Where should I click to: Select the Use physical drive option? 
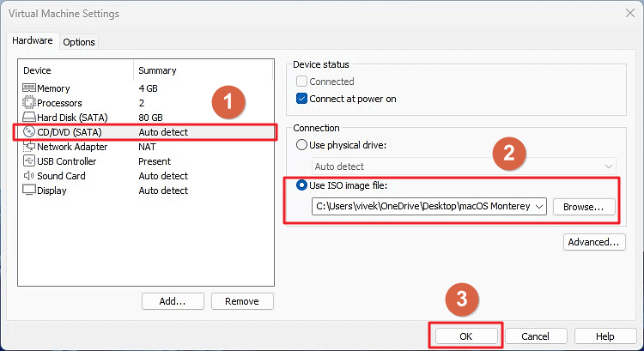tap(301, 144)
